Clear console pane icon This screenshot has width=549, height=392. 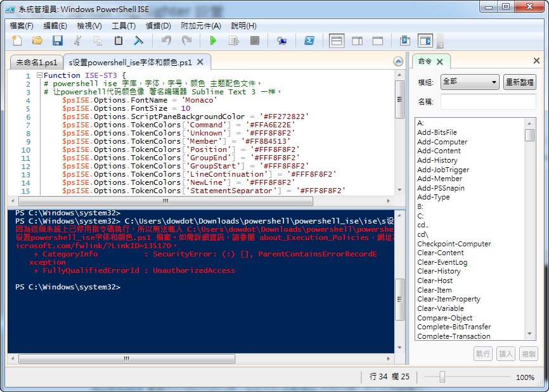click(x=139, y=41)
